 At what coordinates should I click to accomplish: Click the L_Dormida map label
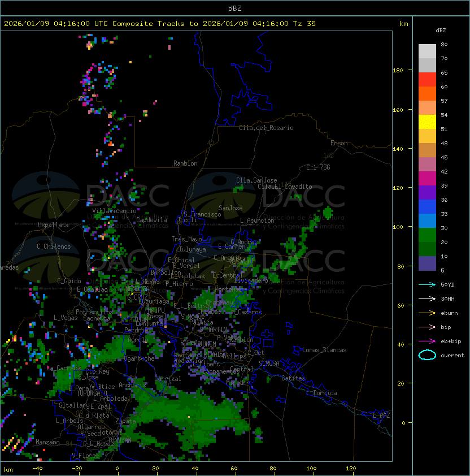coord(321,393)
